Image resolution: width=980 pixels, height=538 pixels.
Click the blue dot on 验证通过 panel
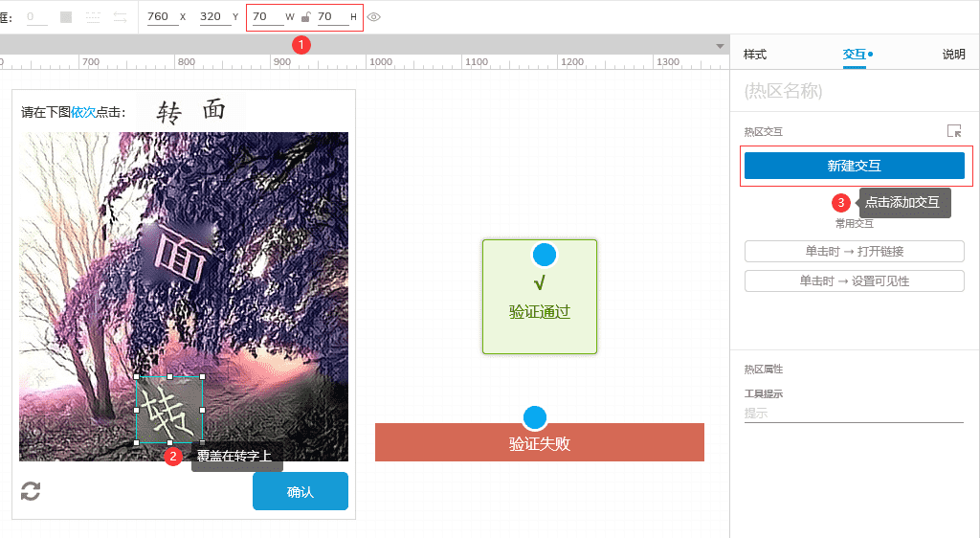coord(545,255)
